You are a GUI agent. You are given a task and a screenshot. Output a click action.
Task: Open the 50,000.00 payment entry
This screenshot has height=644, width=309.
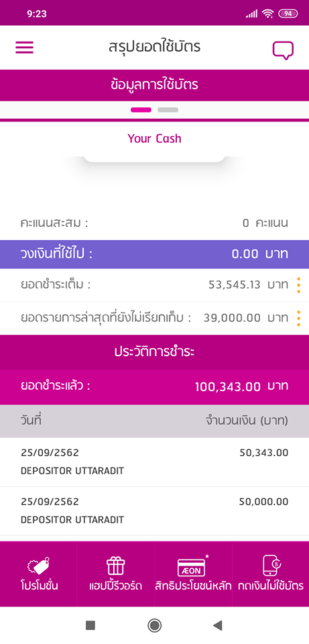pyautogui.click(x=154, y=511)
